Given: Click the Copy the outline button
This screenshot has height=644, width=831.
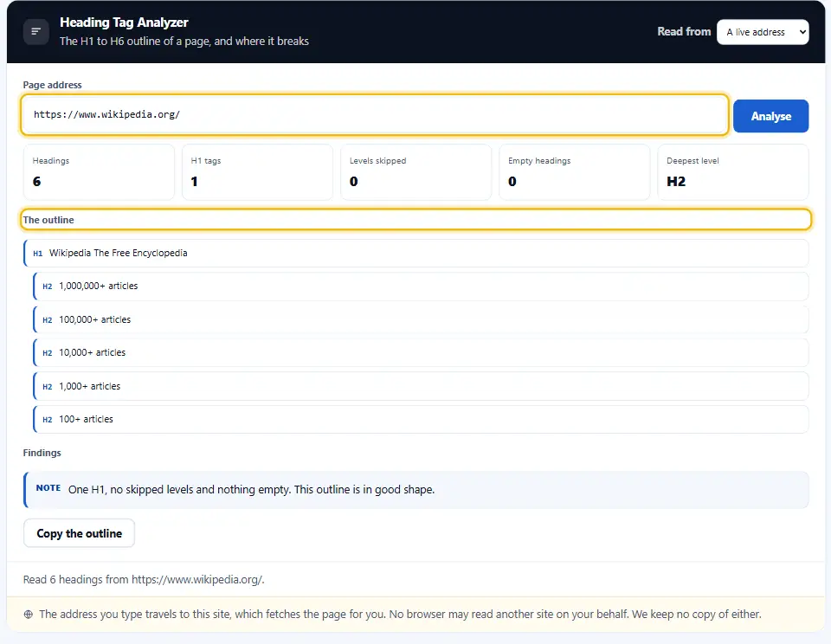Looking at the screenshot, I should (x=79, y=533).
